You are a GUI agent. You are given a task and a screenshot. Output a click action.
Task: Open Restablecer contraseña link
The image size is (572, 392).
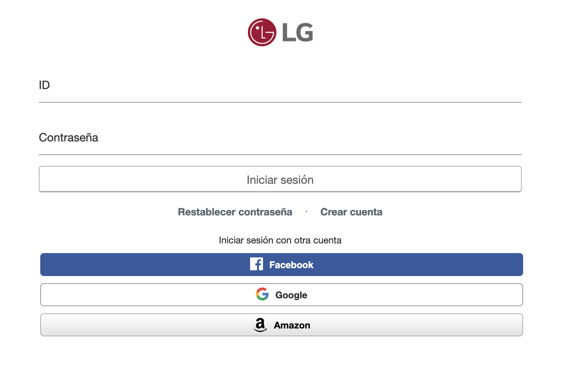pos(235,212)
